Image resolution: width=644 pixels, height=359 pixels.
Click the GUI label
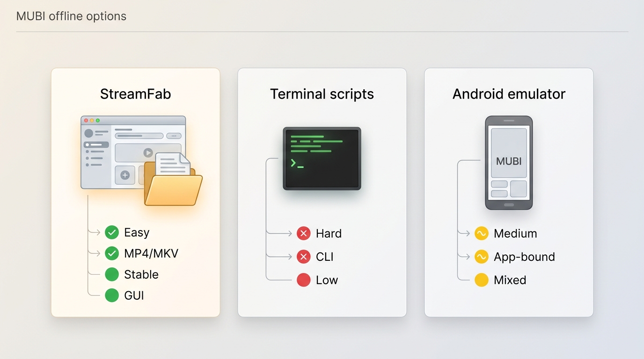[134, 295]
